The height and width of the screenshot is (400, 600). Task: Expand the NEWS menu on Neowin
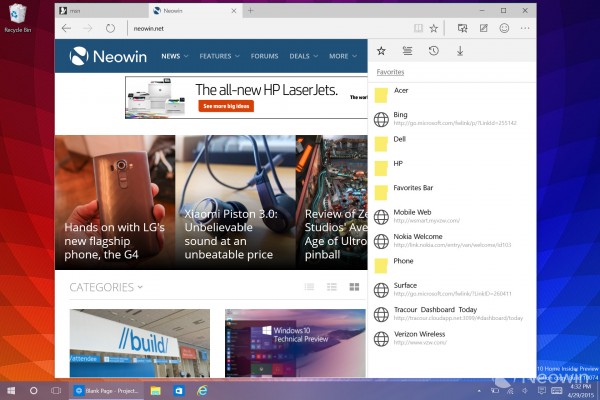(x=175, y=56)
